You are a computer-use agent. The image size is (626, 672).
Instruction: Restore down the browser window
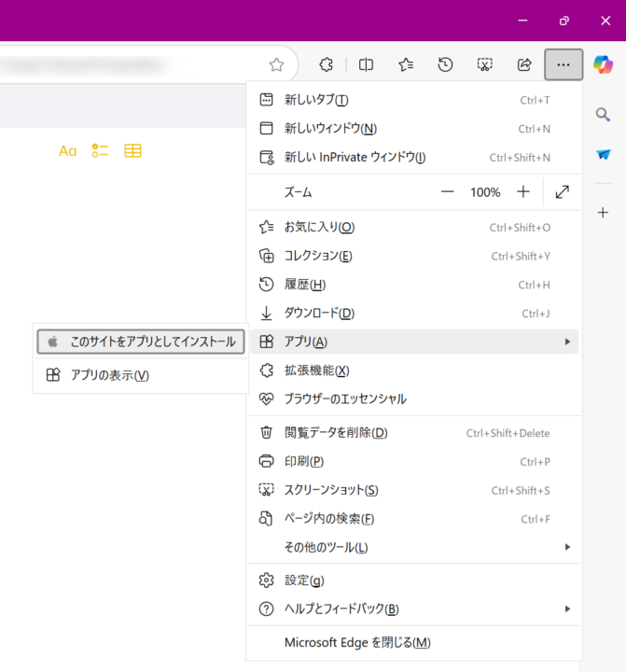[564, 21]
